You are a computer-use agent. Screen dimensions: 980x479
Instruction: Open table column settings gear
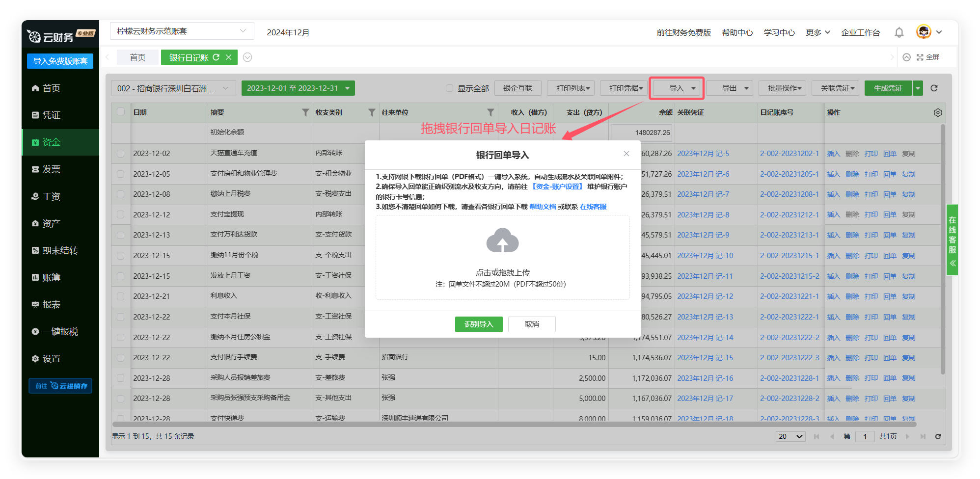[937, 112]
